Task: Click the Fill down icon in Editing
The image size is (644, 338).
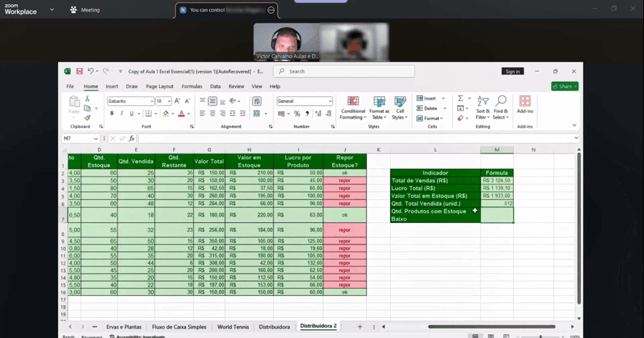Action: (460, 109)
